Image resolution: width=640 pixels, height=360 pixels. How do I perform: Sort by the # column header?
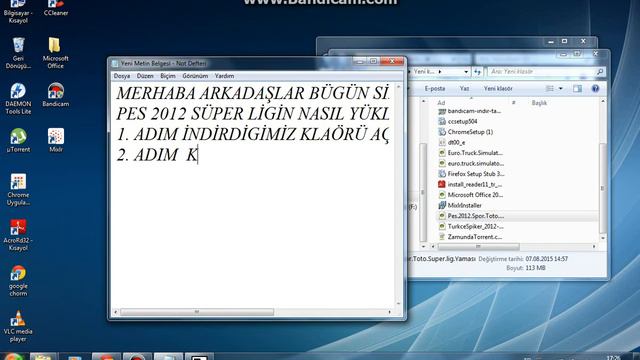(513, 103)
